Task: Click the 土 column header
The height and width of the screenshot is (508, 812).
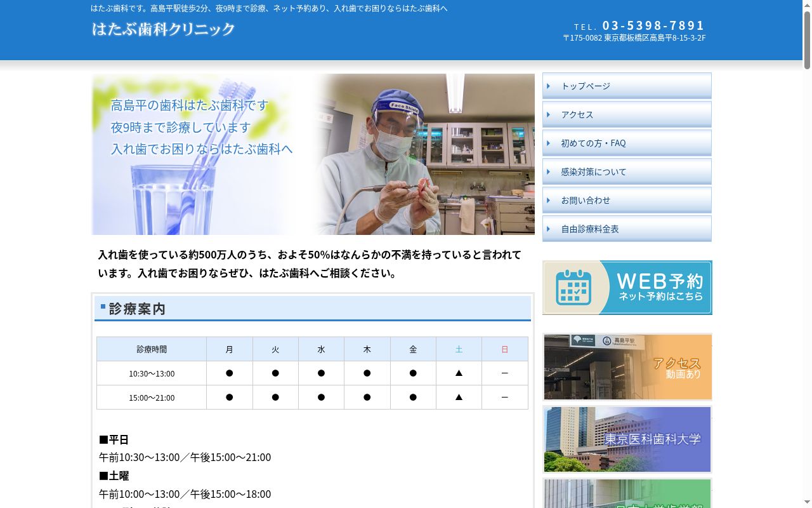Action: pos(459,349)
